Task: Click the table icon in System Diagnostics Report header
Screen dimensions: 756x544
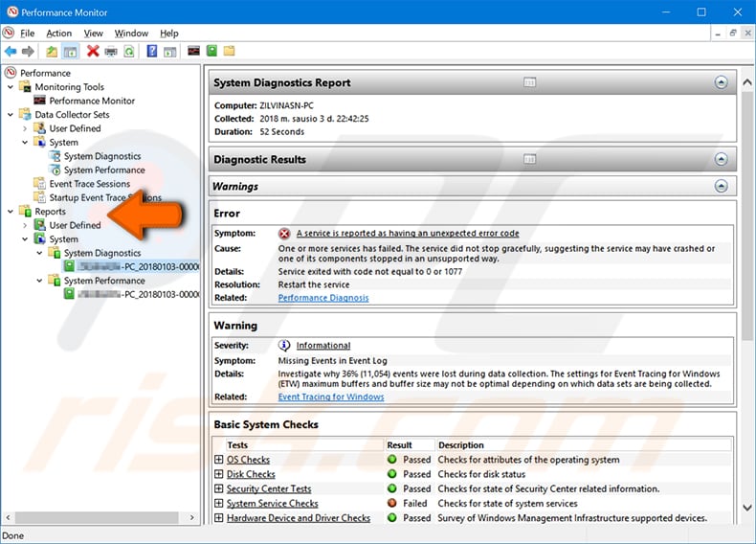Action: click(529, 82)
